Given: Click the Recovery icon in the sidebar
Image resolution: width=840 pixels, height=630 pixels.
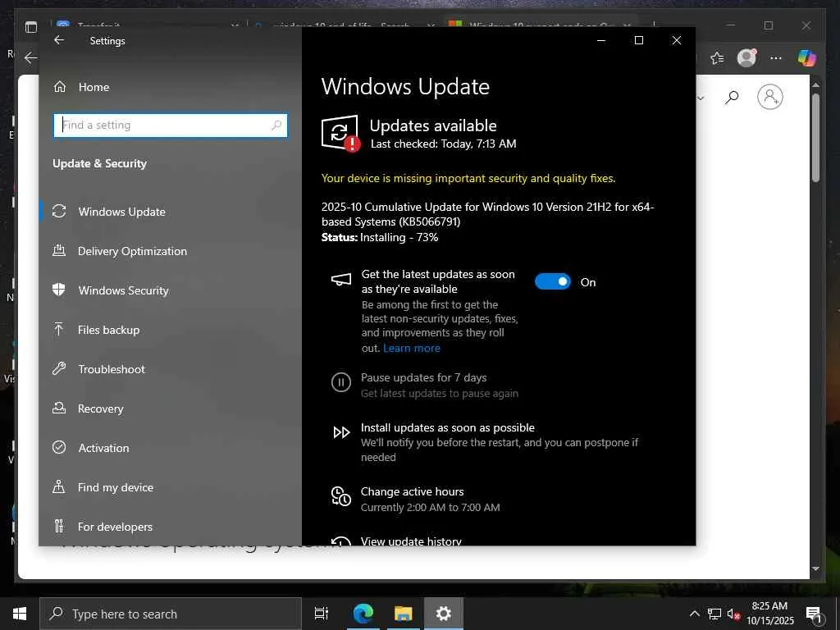Looking at the screenshot, I should point(59,408).
